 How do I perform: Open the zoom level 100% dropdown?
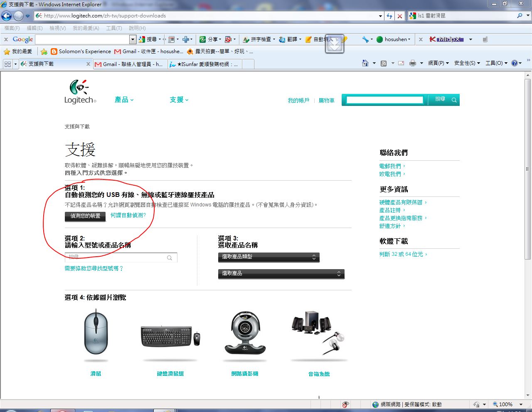[521, 405]
